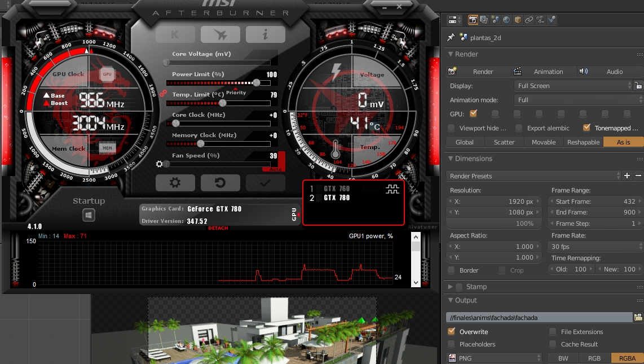Open the Render Presets dropdown
This screenshot has height=364, width=644.
pyautogui.click(x=533, y=176)
